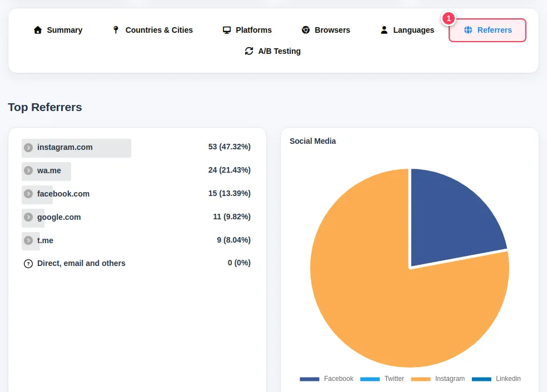This screenshot has width=547, height=392.
Task: Switch to the Countries & Cities tab
Action: click(152, 30)
